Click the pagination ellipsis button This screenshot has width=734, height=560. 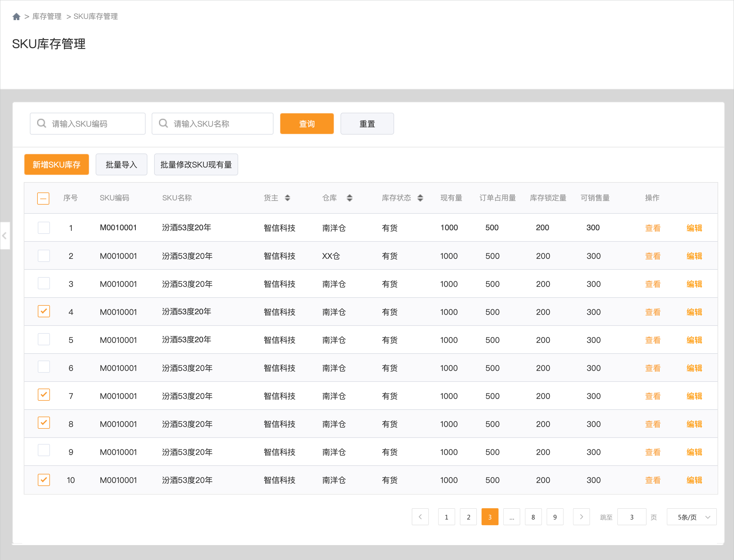pyautogui.click(x=512, y=517)
